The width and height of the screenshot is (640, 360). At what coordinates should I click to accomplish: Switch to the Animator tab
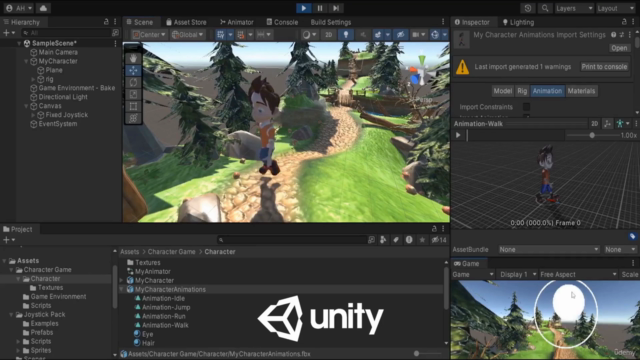point(237,22)
